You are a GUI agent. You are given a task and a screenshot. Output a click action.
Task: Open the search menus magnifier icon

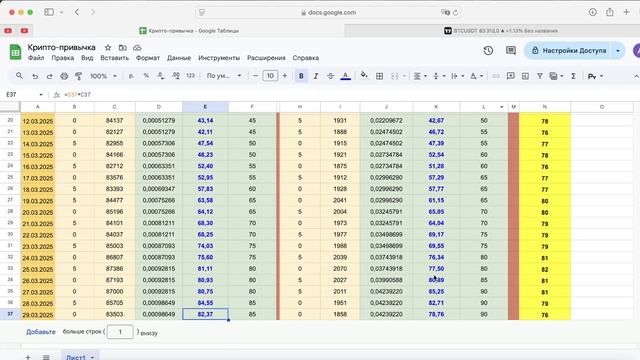19,76
